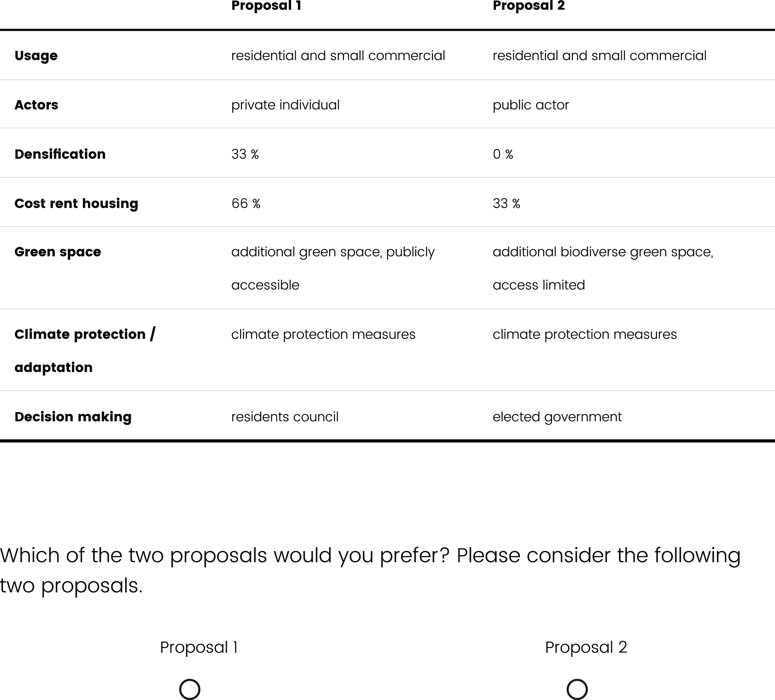Image resolution: width=775 pixels, height=700 pixels.
Task: Click the Proposal 2 label above its radio button
Action: pyautogui.click(x=586, y=647)
